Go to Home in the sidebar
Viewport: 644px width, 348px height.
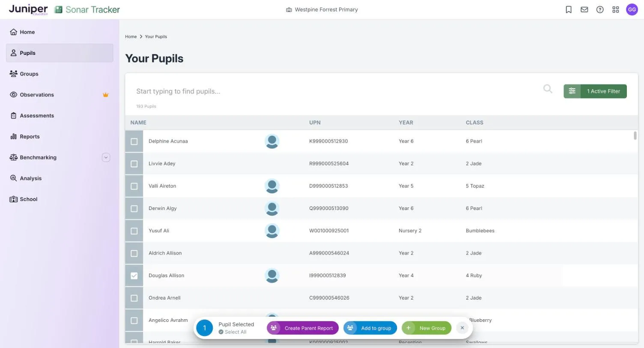[60, 32]
